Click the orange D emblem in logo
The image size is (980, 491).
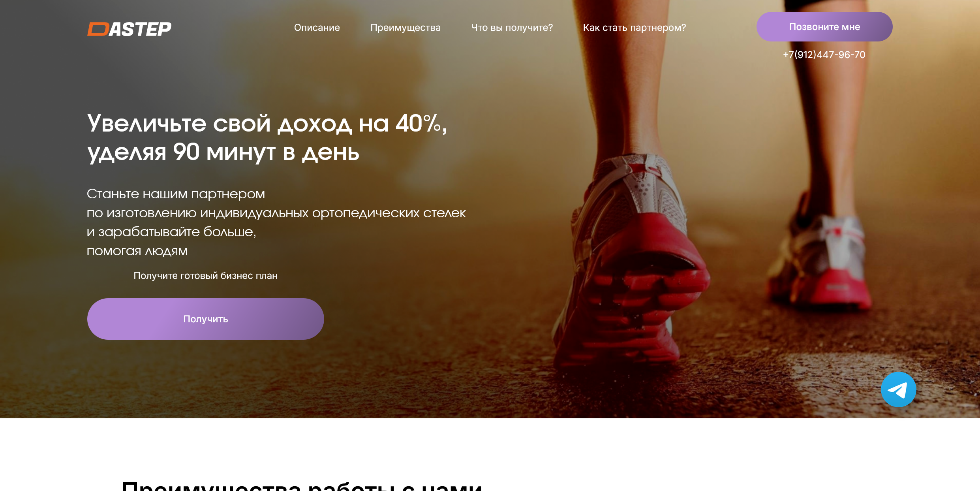pos(98,29)
